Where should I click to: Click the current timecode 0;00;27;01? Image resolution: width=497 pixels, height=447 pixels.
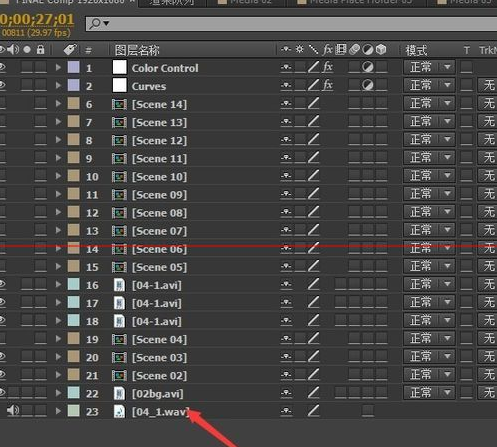37,19
